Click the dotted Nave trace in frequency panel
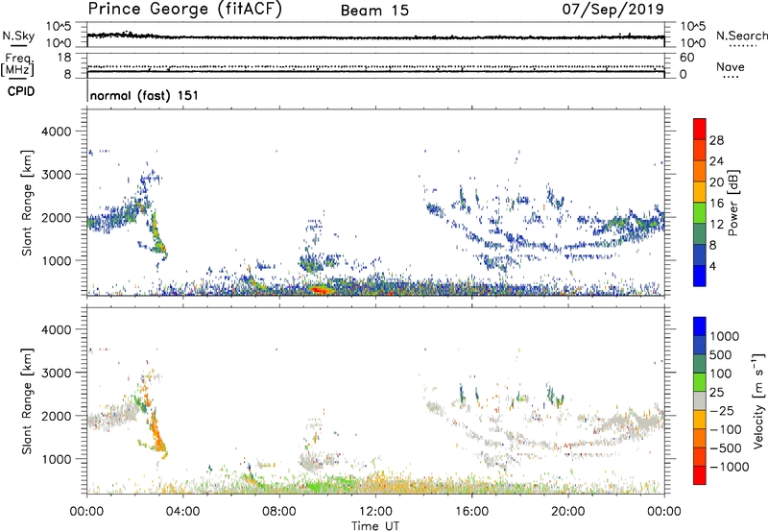 pos(375,66)
